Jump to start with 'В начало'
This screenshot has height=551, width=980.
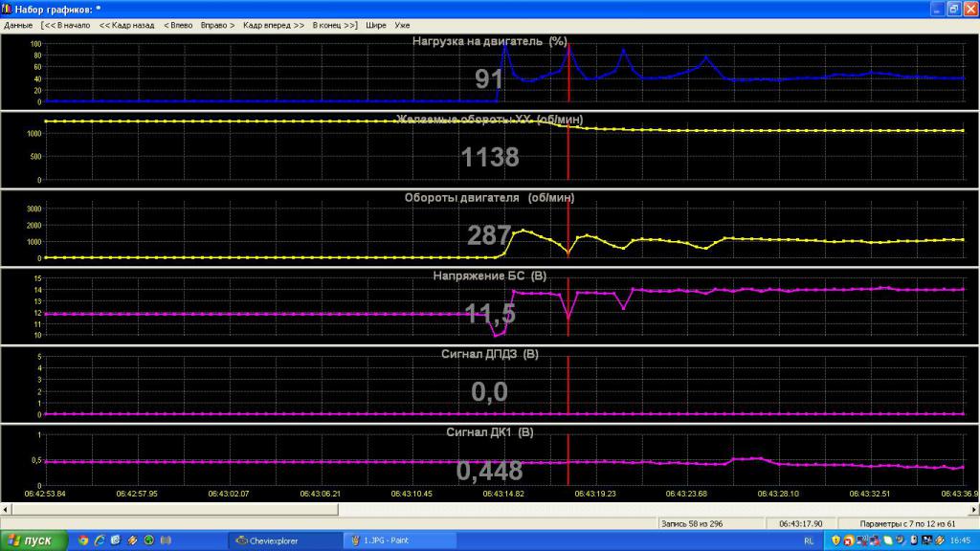tap(66, 25)
